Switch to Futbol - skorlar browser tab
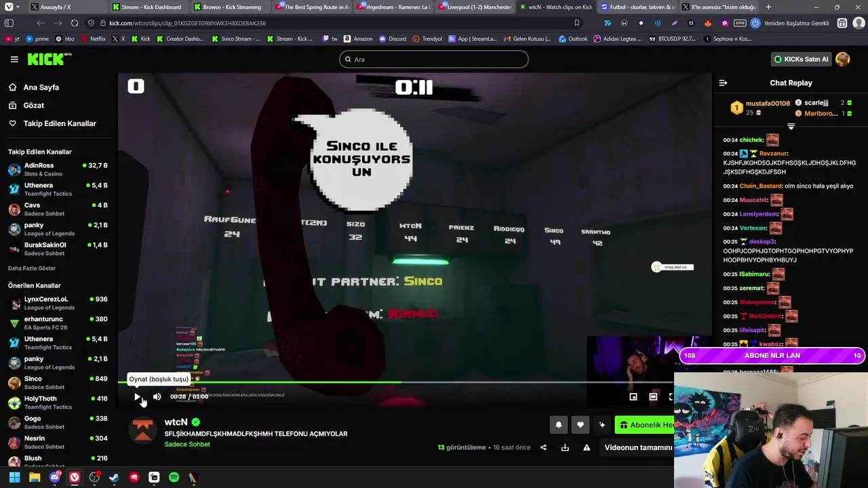This screenshot has height=488, width=868. coord(637,7)
